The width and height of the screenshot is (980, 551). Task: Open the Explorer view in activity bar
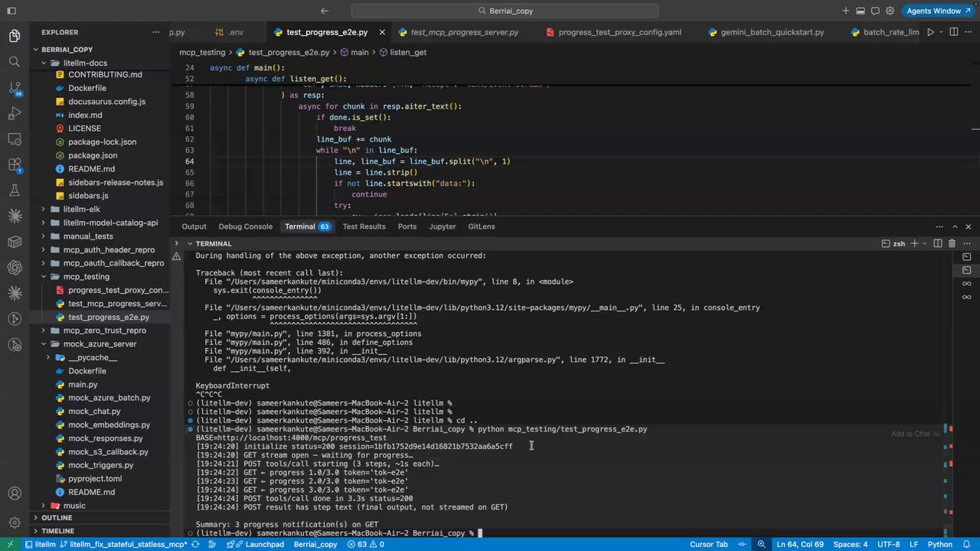click(15, 36)
